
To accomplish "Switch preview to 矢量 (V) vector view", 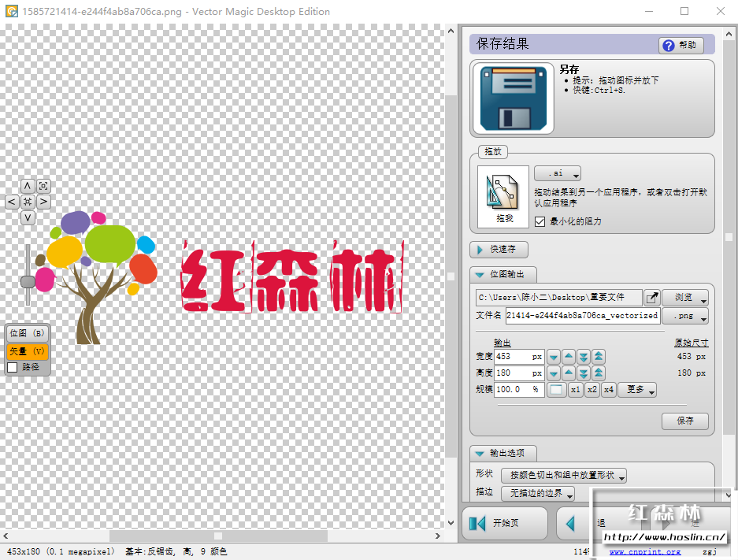I will [28, 351].
